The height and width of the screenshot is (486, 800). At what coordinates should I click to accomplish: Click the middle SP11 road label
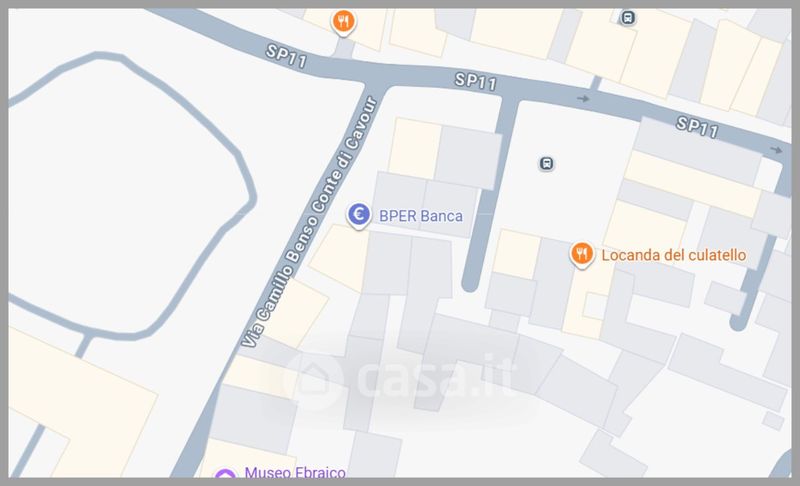tap(476, 82)
